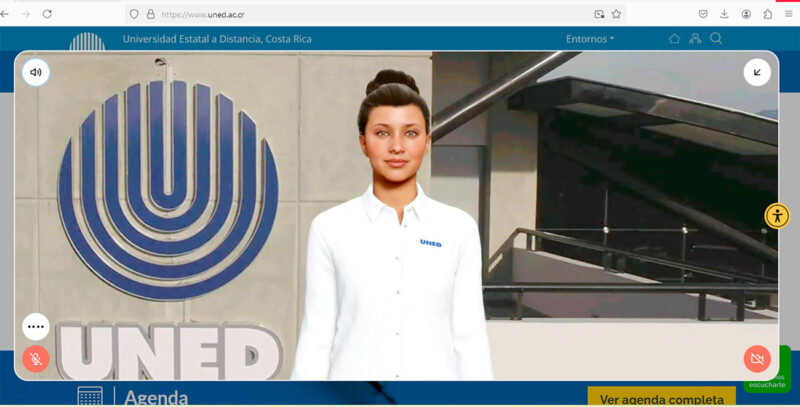Open the four-dots options button
Screen dimensions: 800x407
pos(36,326)
